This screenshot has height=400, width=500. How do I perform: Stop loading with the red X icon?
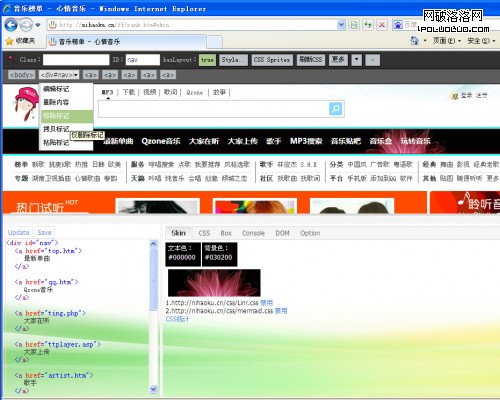click(382, 25)
